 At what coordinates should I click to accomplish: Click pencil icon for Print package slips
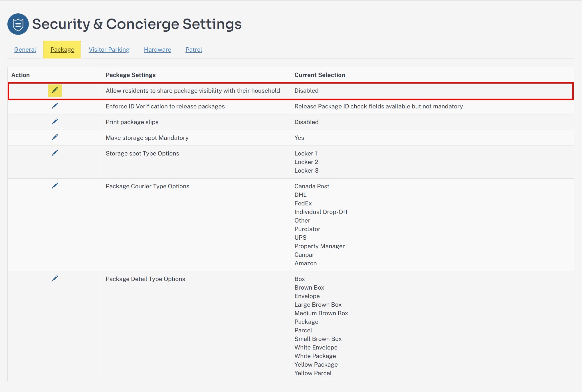click(x=55, y=122)
